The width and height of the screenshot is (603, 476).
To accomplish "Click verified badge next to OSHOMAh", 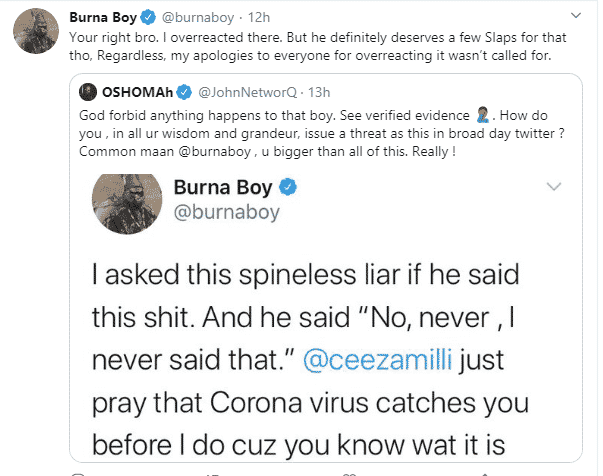I will click(x=184, y=93).
